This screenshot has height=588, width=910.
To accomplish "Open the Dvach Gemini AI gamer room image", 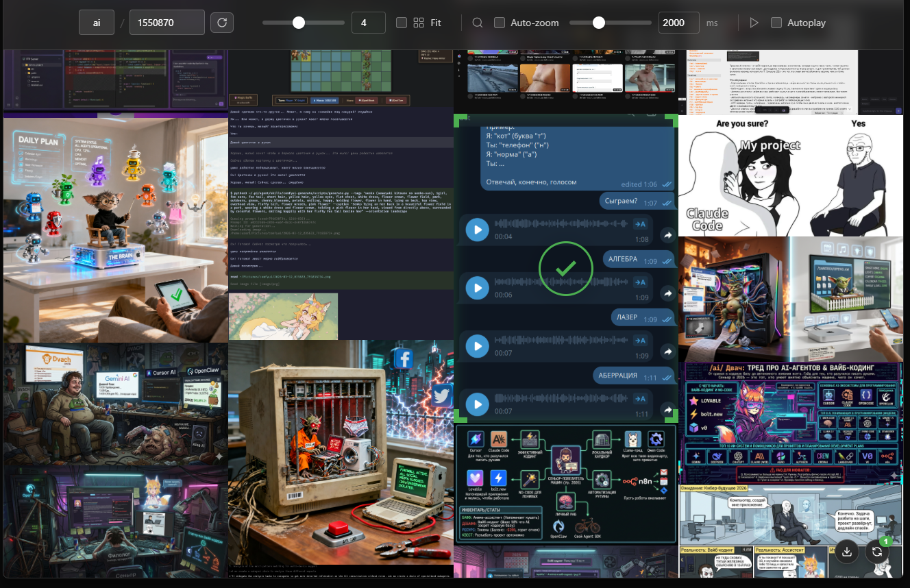I will pos(116,404).
